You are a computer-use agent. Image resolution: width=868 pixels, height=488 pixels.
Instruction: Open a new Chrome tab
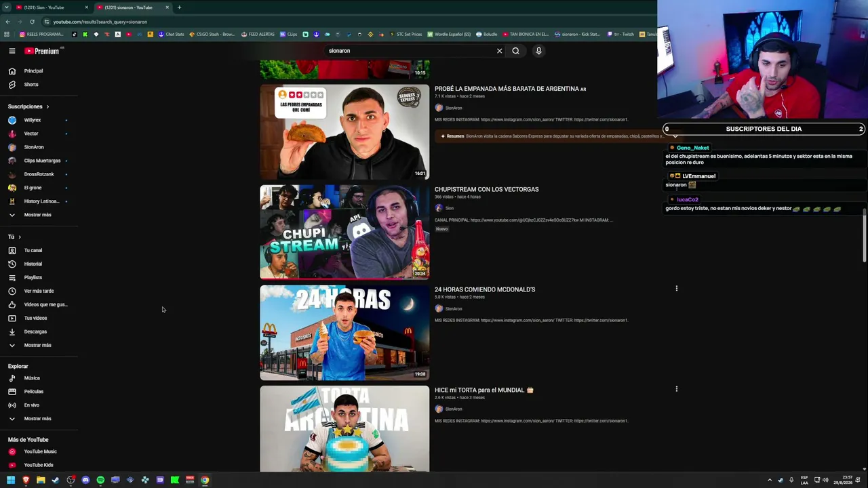click(x=179, y=7)
